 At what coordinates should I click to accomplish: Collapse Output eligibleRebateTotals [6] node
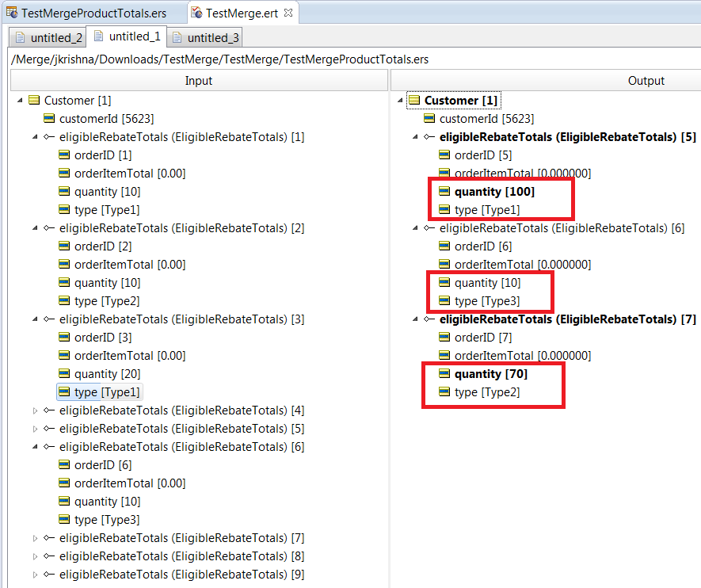pyautogui.click(x=415, y=228)
